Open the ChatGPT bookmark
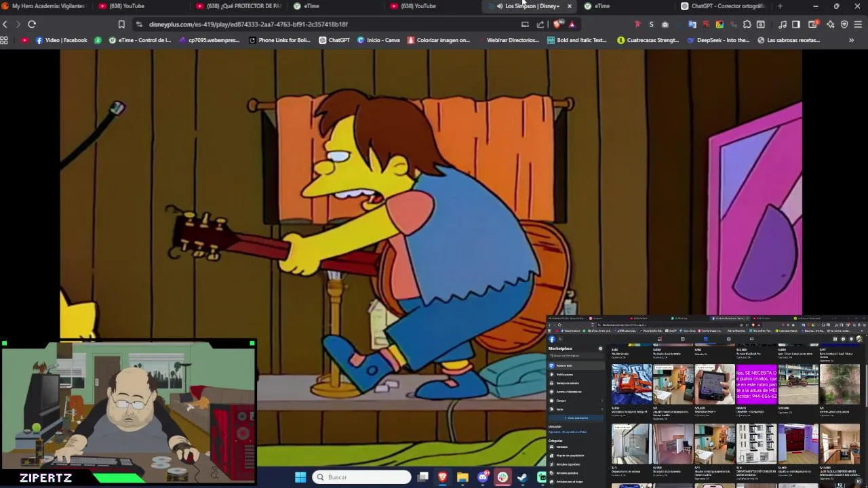 (x=334, y=40)
